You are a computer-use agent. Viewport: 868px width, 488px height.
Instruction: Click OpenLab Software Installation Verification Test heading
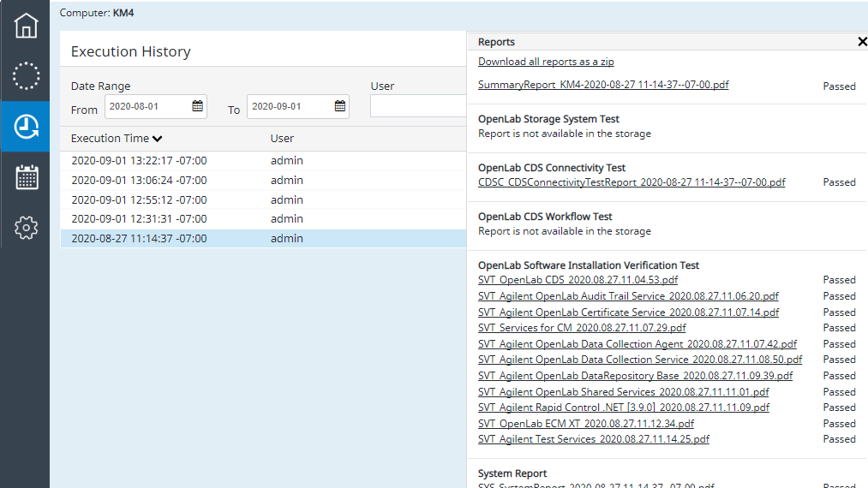(589, 265)
